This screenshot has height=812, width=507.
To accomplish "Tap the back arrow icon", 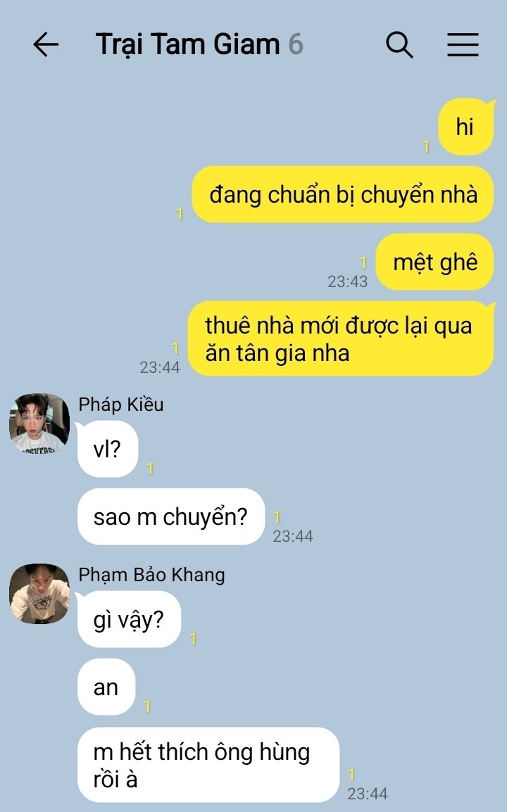I will pyautogui.click(x=46, y=44).
